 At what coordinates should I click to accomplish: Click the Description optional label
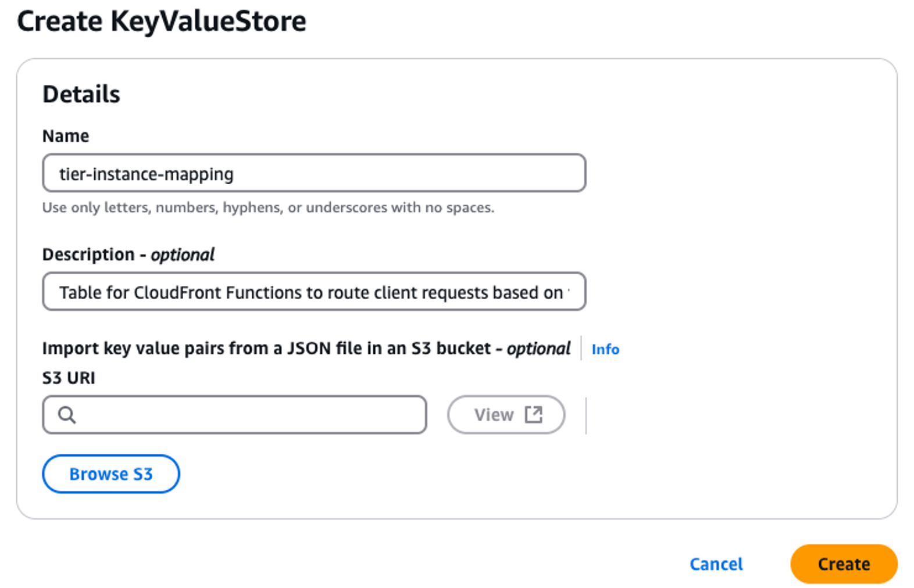[127, 254]
